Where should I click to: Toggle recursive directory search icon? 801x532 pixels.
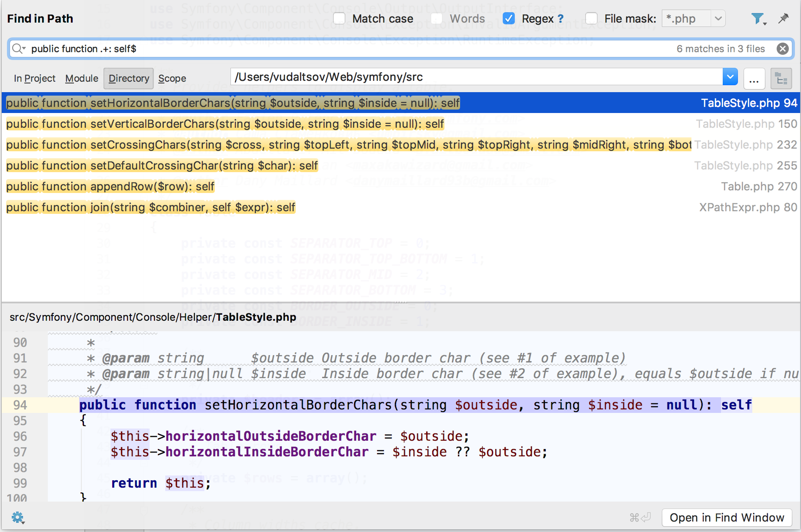click(x=781, y=79)
